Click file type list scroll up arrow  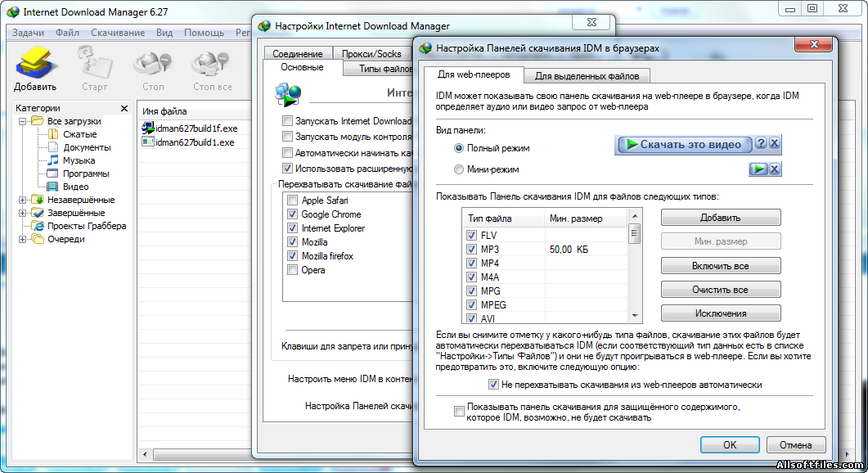point(634,216)
